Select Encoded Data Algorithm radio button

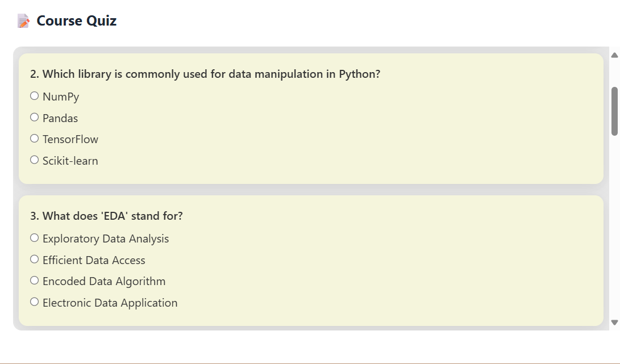pos(35,281)
